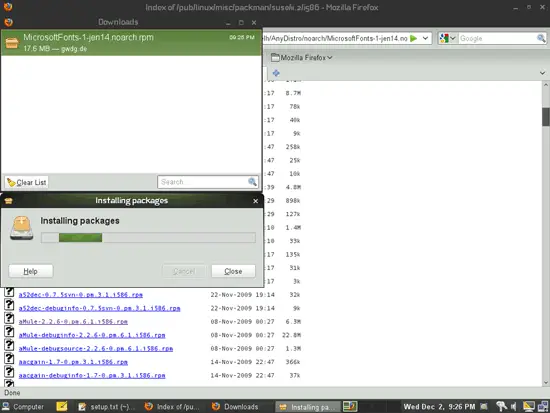The height and width of the screenshot is (413, 550).
Task: Open aMule-2.2.6-0.pm.6.1.i586.rpm link
Action: [73, 321]
